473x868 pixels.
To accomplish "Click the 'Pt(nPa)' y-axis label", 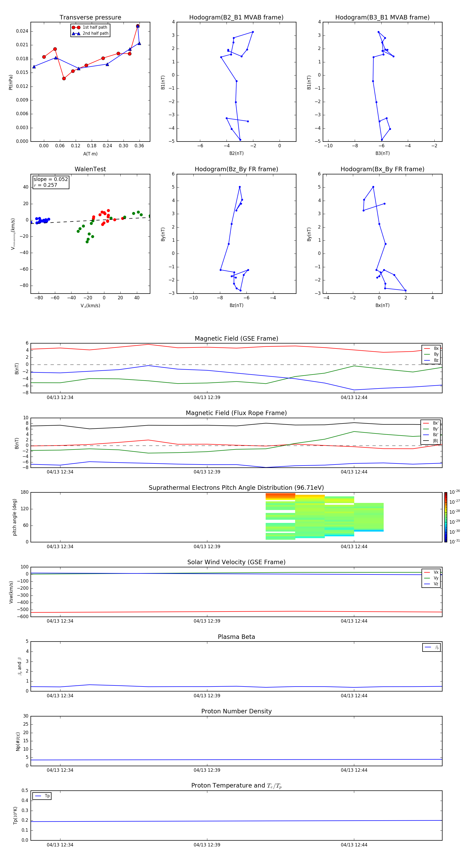I will point(11,82).
